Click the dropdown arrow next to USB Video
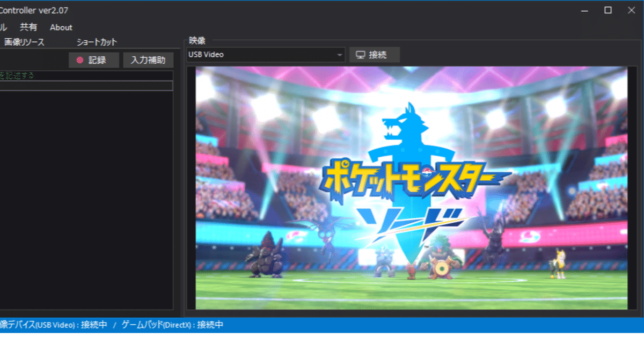The image size is (644, 337). (x=339, y=54)
